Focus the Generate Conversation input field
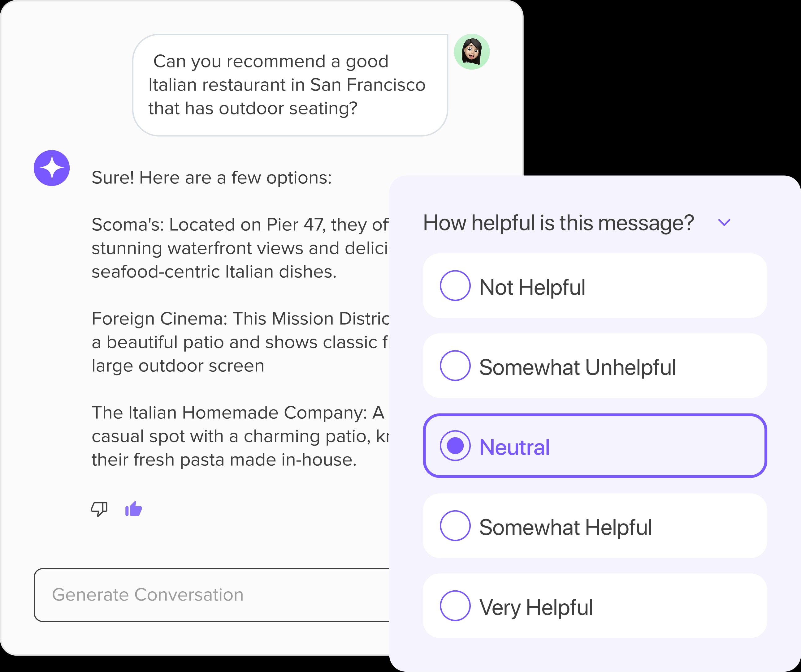801x672 pixels. (212, 595)
